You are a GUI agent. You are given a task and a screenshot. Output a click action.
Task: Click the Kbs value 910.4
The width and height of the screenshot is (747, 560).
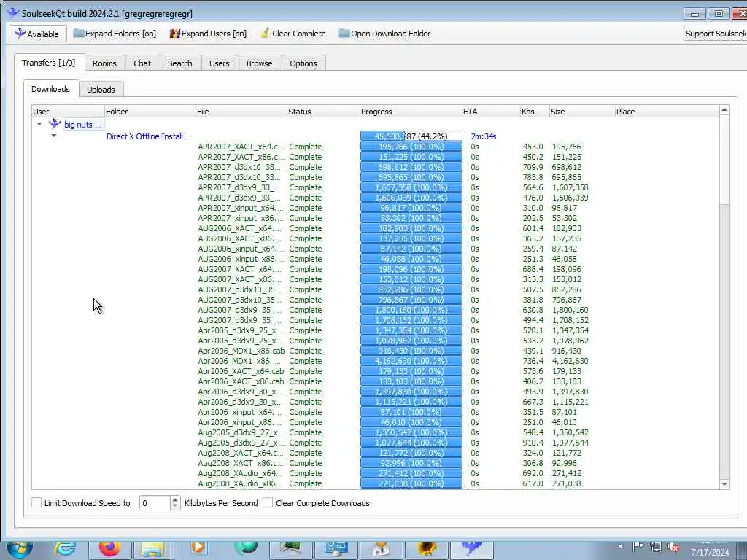[533, 443]
